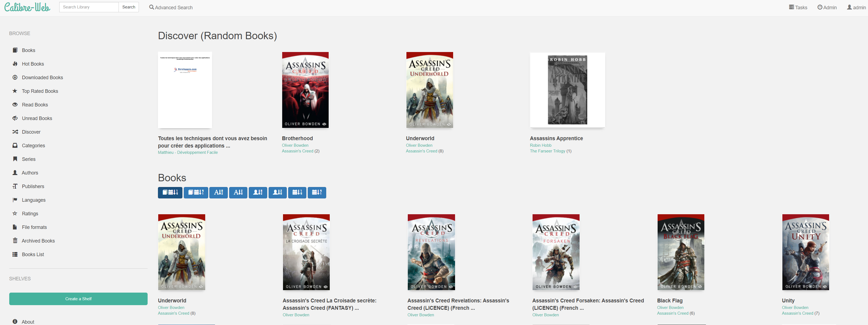The height and width of the screenshot is (325, 868).
Task: Open the Forsaken book cover
Action: [556, 252]
